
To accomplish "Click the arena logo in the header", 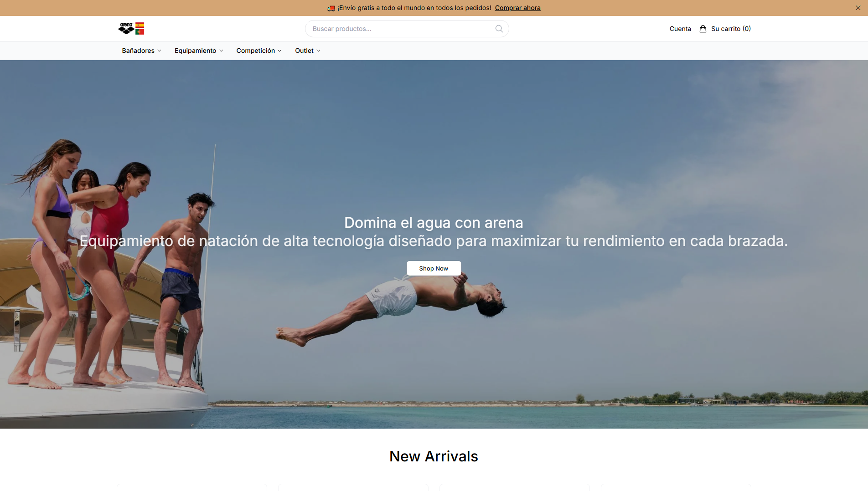I will (131, 29).
